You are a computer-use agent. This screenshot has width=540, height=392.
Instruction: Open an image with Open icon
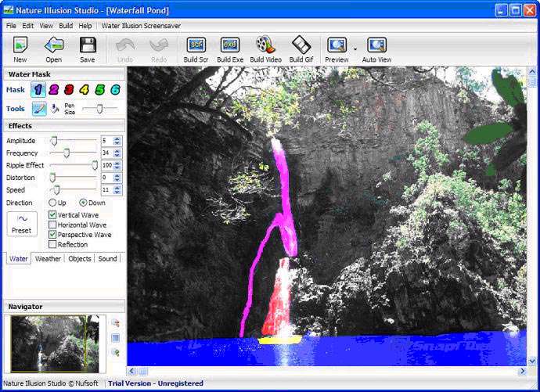pyautogui.click(x=54, y=45)
